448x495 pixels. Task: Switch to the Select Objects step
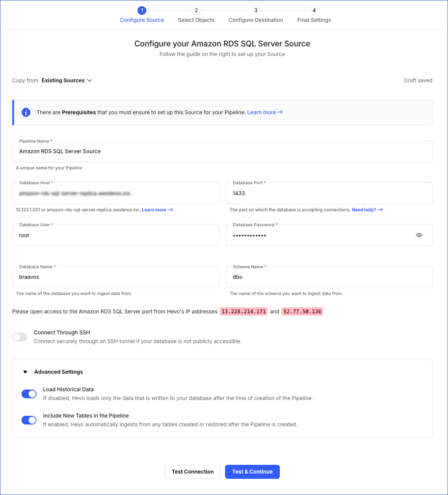[196, 20]
